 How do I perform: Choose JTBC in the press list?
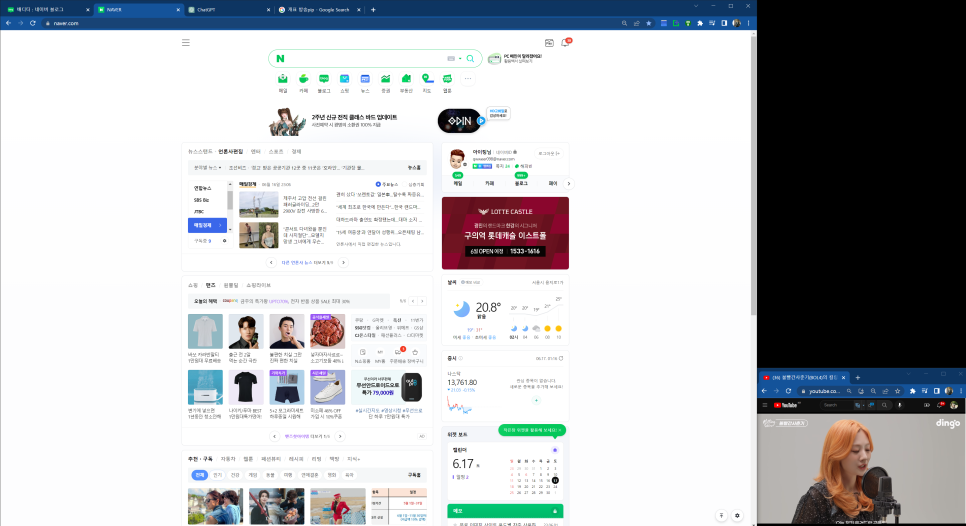[x=199, y=211]
